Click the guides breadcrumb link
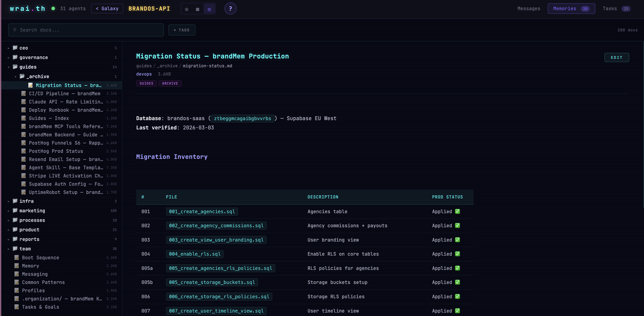The width and height of the screenshot is (644, 316). pos(144,66)
